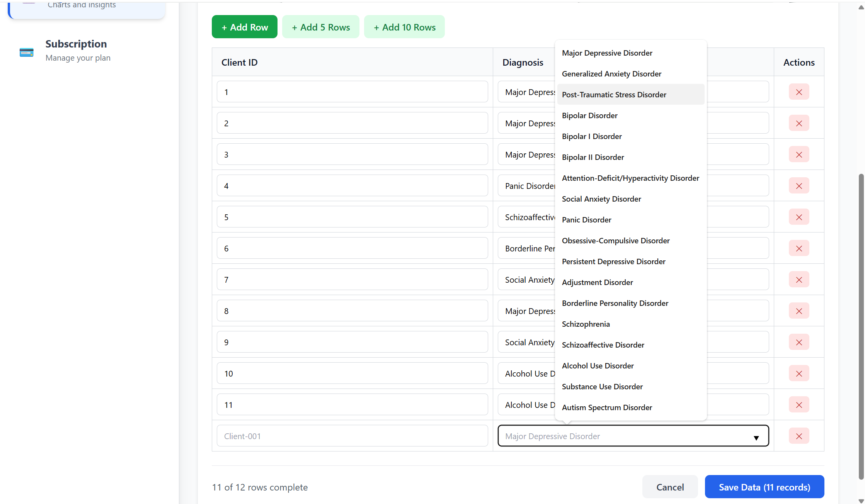Delete the row for Client ID 7
Image resolution: width=865 pixels, height=504 pixels.
(799, 279)
